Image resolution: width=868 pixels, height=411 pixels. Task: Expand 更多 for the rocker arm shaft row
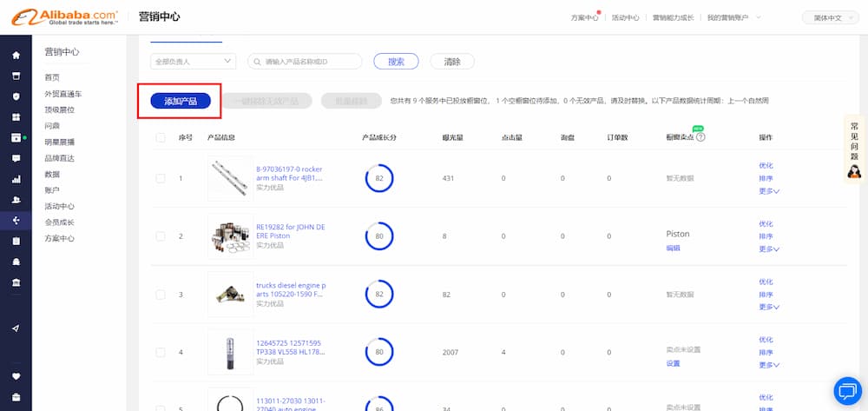click(769, 191)
